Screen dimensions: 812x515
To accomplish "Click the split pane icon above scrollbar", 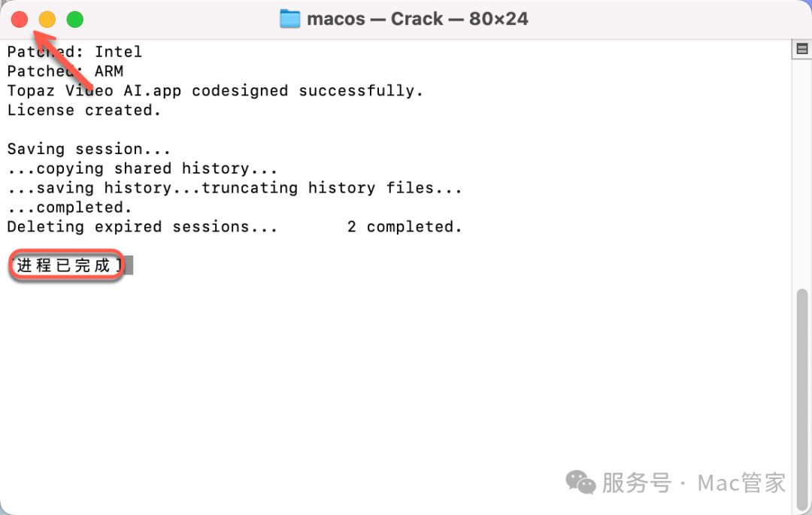I will (x=801, y=50).
